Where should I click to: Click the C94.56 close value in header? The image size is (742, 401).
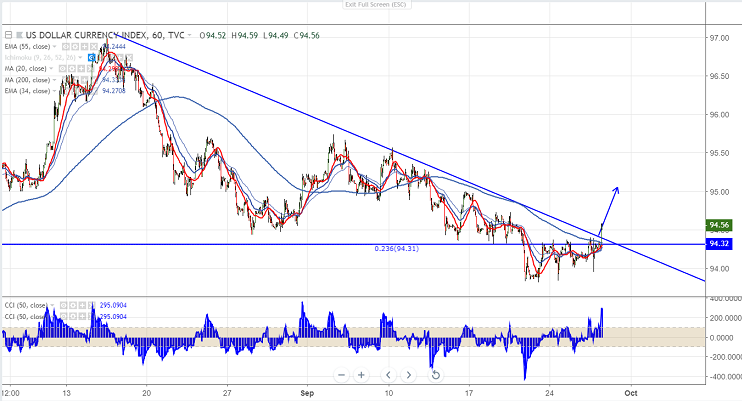coord(306,35)
